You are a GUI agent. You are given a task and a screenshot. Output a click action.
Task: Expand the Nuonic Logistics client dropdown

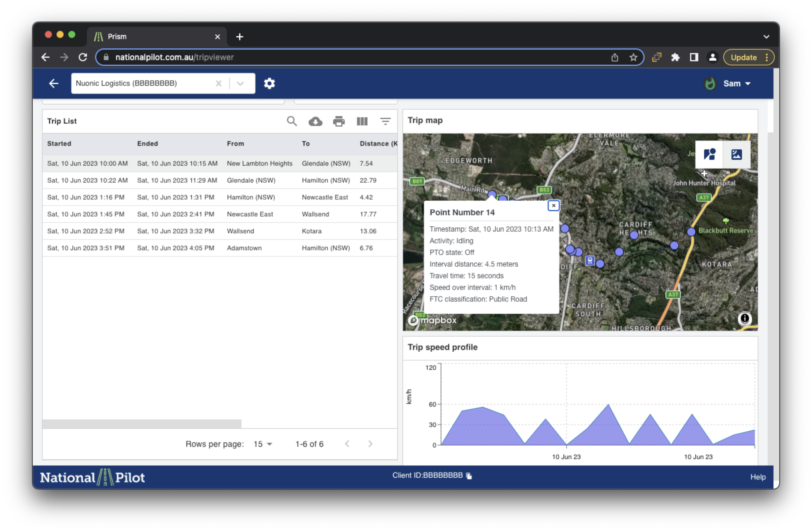coord(240,83)
